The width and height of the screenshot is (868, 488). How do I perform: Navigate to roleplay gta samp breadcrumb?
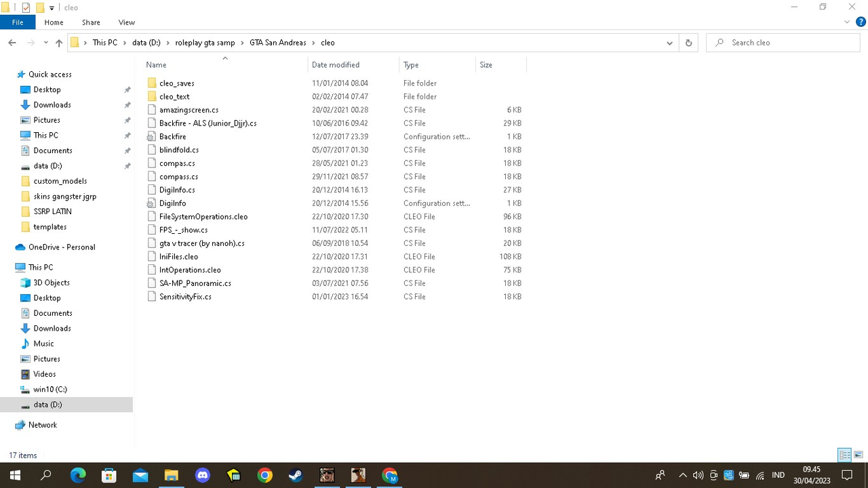(205, 43)
